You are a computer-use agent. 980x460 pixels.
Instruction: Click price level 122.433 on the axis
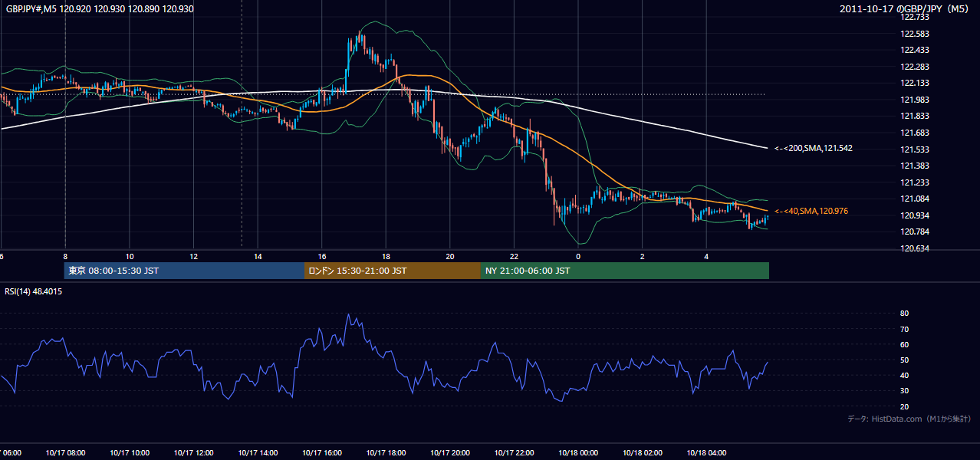[x=915, y=50]
